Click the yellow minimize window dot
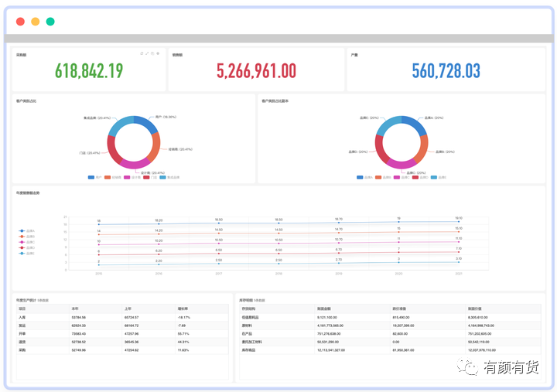Image resolution: width=557 pixels, height=392 pixels. coord(36,22)
